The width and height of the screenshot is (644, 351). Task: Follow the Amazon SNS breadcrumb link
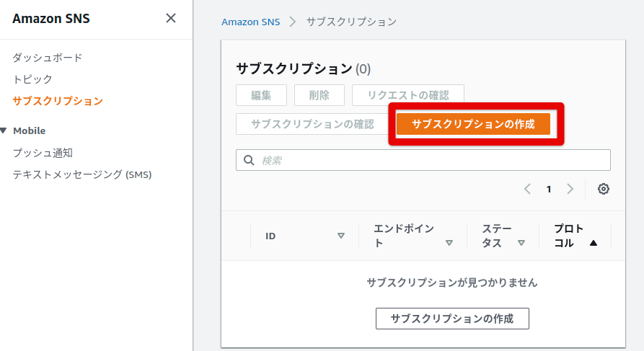(x=250, y=22)
